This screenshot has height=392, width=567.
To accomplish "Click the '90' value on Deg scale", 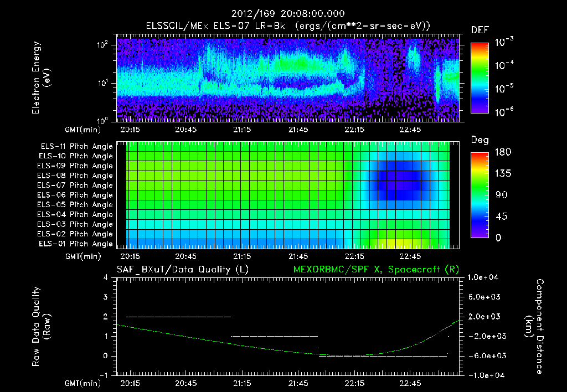I will pos(502,195).
